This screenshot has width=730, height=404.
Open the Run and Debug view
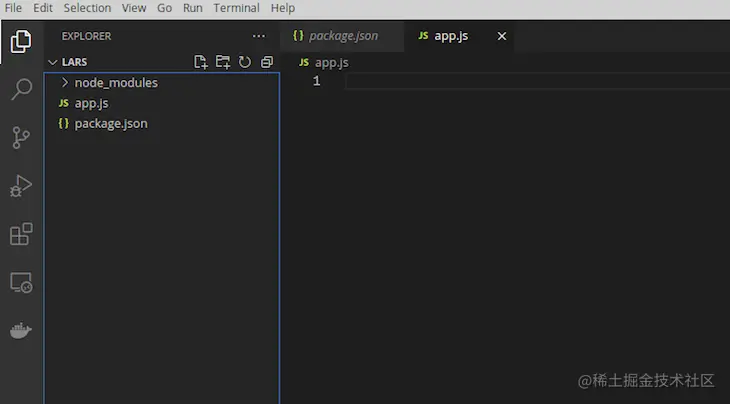(21, 186)
